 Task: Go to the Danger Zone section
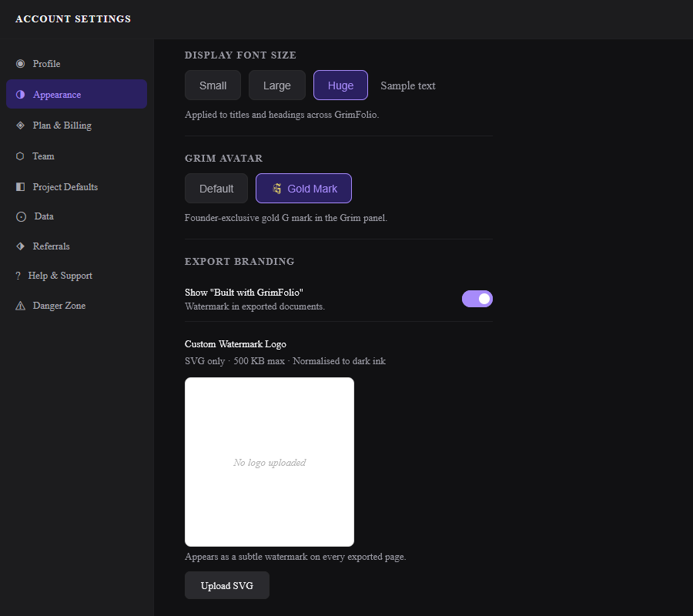coord(76,306)
